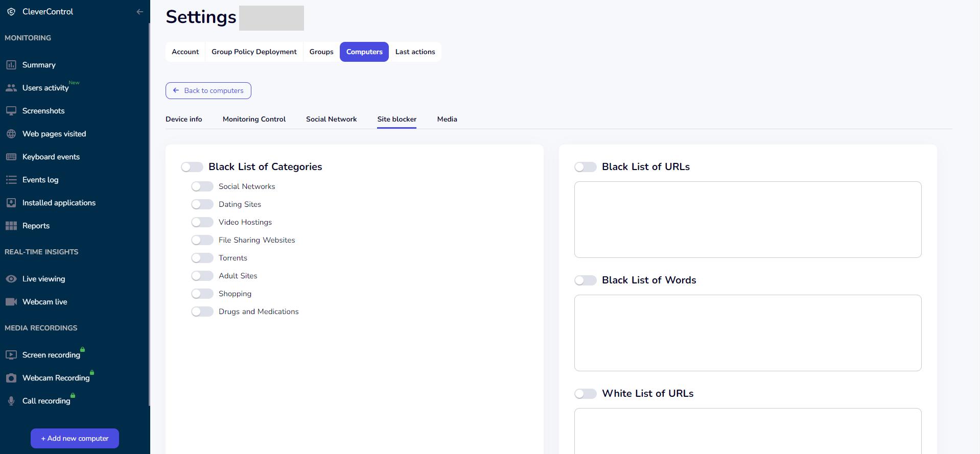The image size is (980, 454).
Task: Click the Call recording microphone icon
Action: tap(11, 401)
